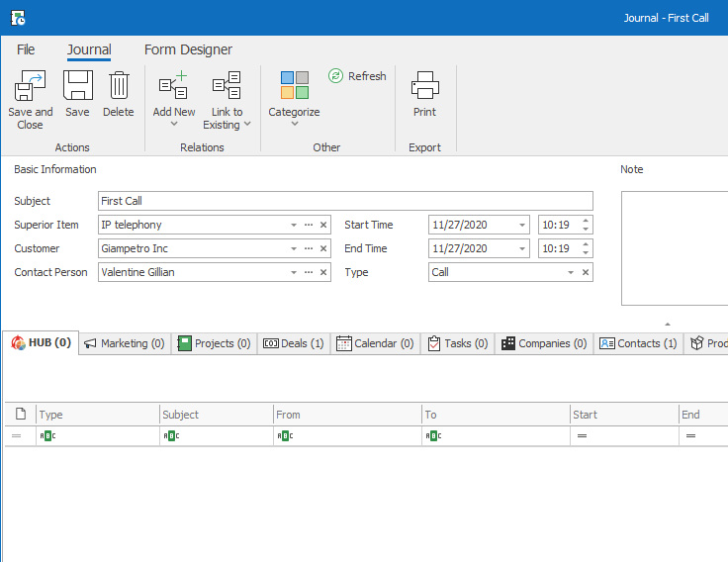
Task: Click the Print printer icon
Action: point(424,85)
